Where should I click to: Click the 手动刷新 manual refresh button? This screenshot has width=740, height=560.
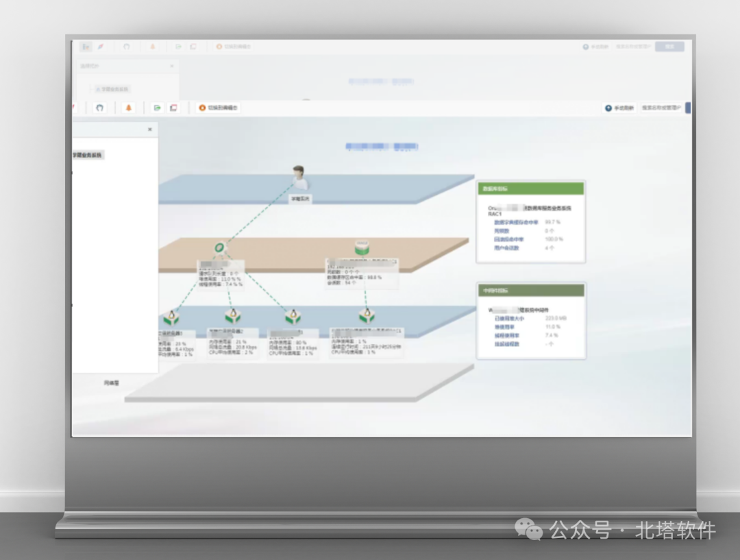point(619,108)
